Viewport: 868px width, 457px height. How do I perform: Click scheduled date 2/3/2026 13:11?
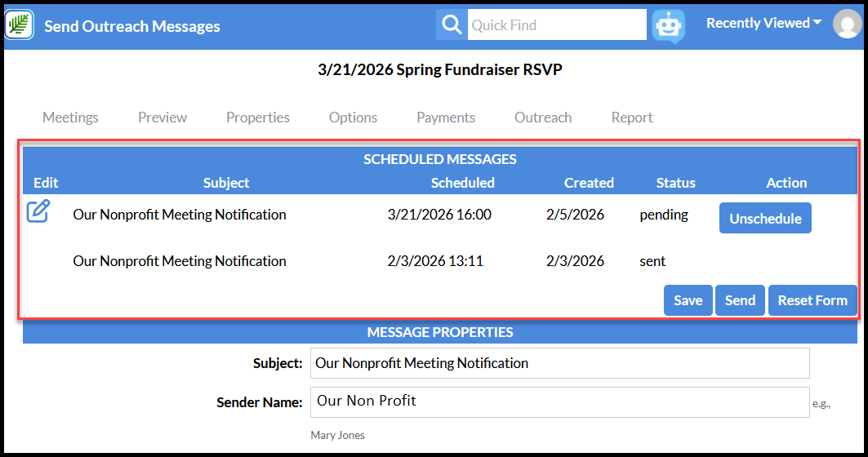click(435, 260)
